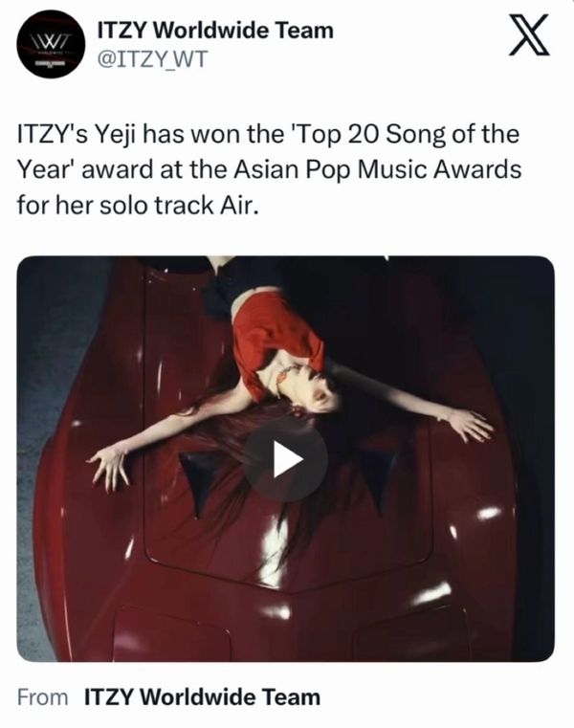Open the X logo link

[x=529, y=34]
